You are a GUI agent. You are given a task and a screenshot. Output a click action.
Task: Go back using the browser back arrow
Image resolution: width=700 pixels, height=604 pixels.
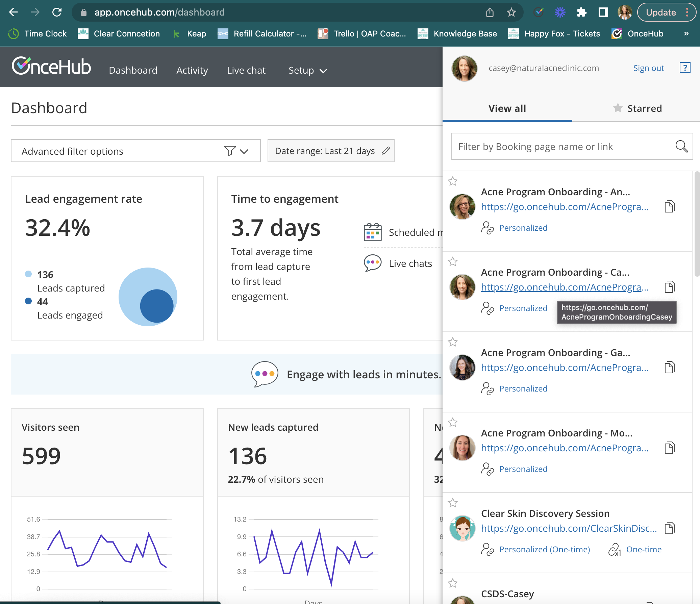[14, 12]
